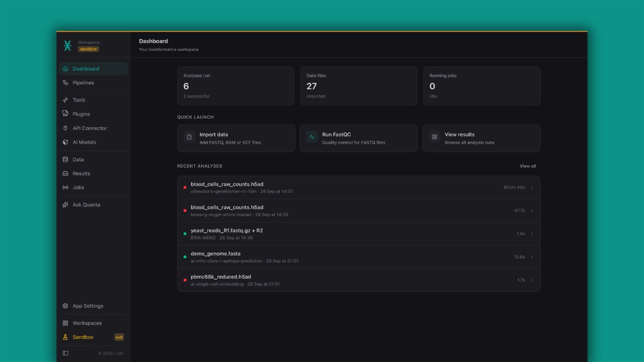Screen dimensions: 644x362
Task: Open the Import data quick launch card
Action: point(236,138)
